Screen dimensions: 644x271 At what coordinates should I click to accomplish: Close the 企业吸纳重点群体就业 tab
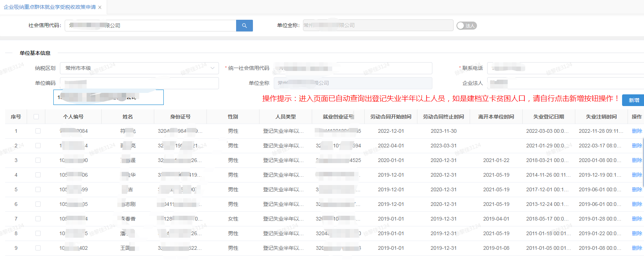pyautogui.click(x=100, y=7)
